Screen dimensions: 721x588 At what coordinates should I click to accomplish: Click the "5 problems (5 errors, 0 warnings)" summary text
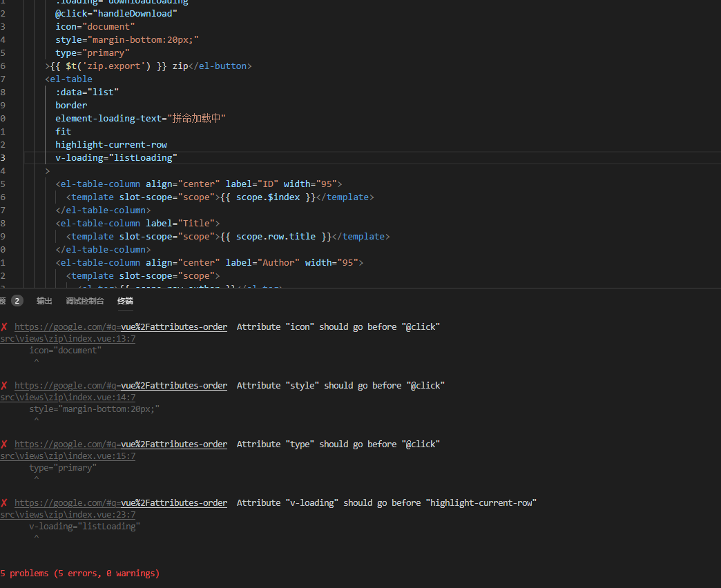click(x=80, y=573)
